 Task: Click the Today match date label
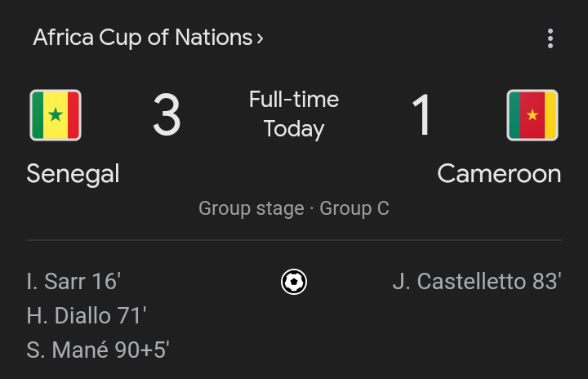pos(294,129)
